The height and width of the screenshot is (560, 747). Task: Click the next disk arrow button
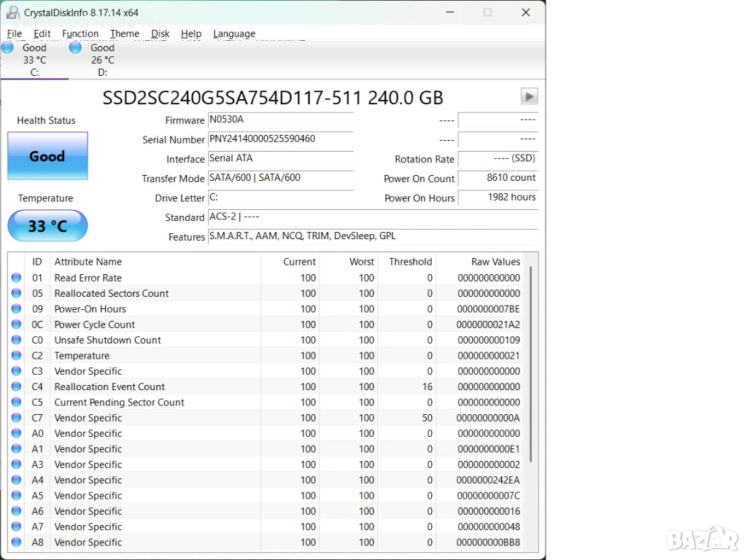point(529,96)
